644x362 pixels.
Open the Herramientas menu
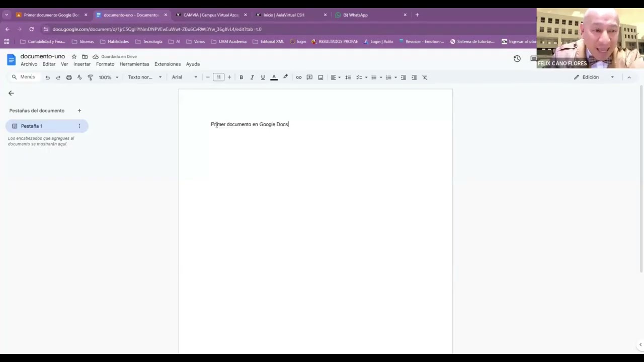pyautogui.click(x=134, y=64)
